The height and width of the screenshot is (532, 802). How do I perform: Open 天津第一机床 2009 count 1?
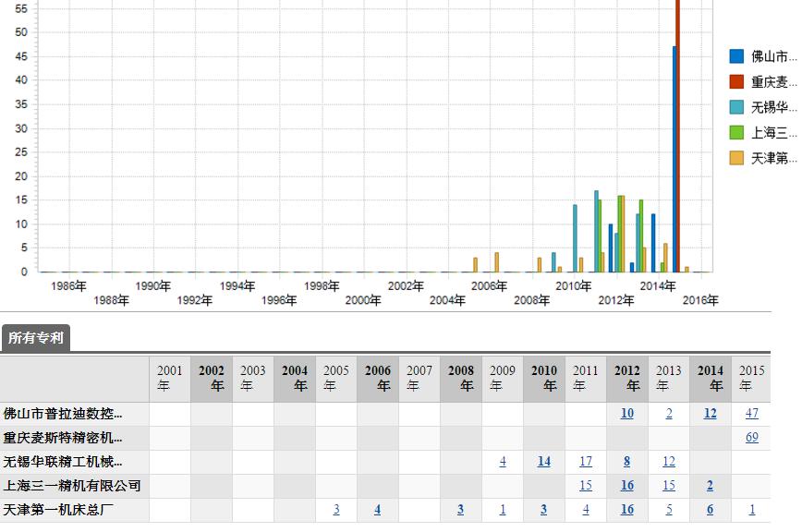click(x=503, y=510)
